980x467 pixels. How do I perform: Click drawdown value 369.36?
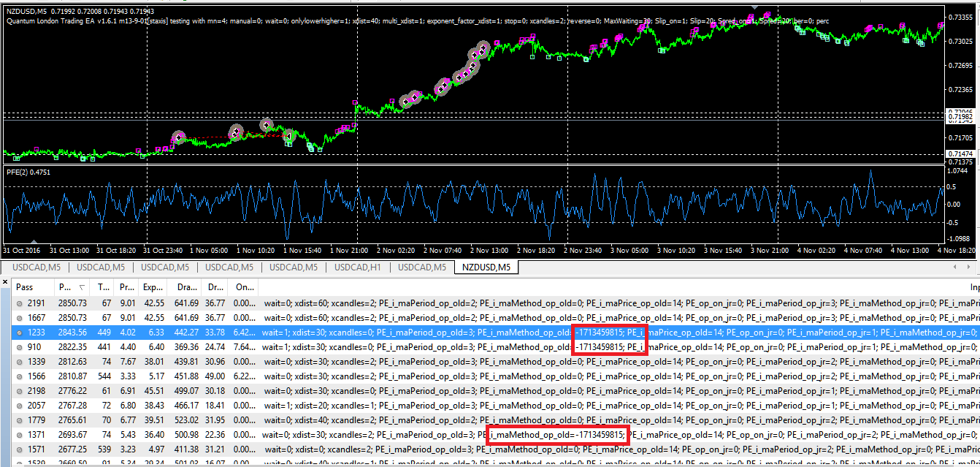(186, 347)
